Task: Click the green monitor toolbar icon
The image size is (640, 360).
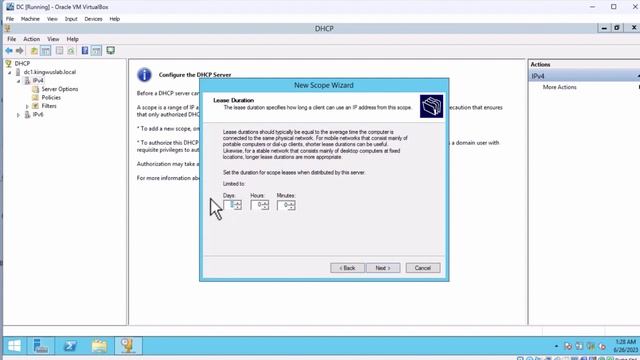Action: coord(111,50)
